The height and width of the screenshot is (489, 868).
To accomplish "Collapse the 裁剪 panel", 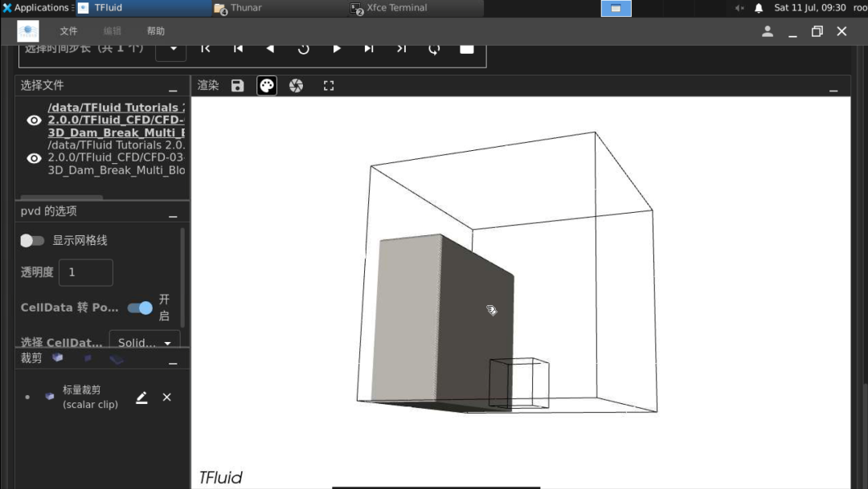I will click(x=174, y=361).
